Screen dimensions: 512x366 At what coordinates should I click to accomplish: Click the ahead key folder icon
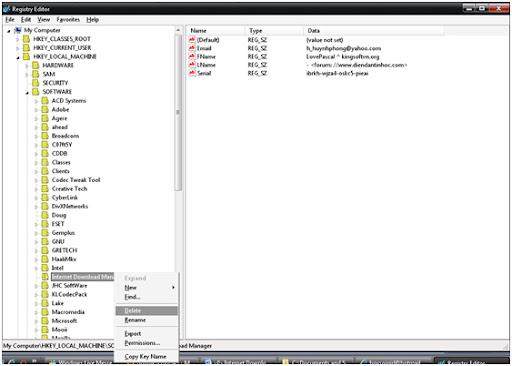tap(45, 127)
